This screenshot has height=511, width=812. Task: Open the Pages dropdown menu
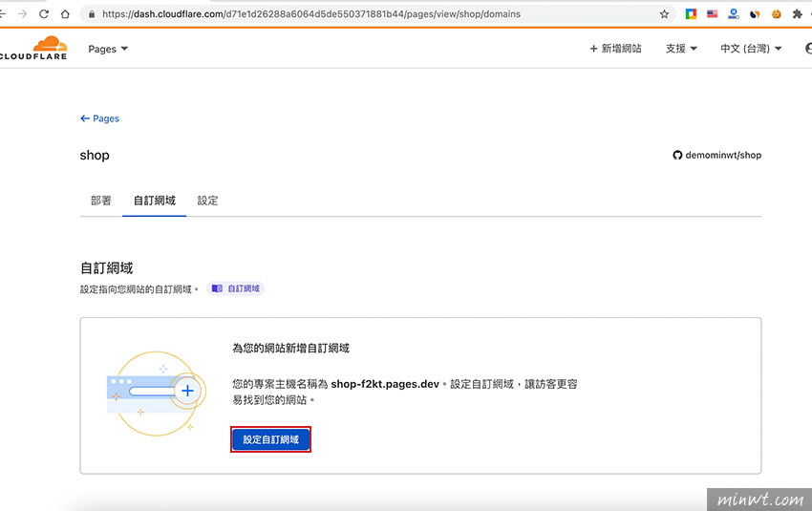pos(108,49)
